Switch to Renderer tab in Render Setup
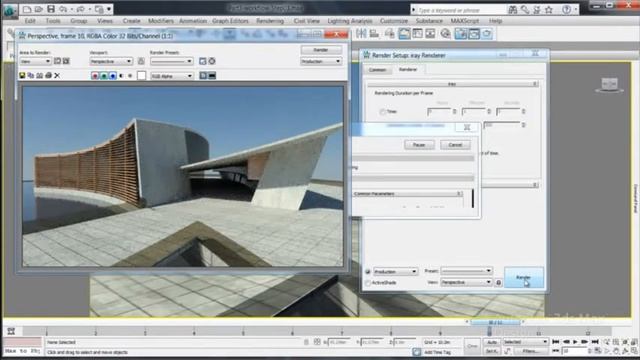 (x=408, y=69)
